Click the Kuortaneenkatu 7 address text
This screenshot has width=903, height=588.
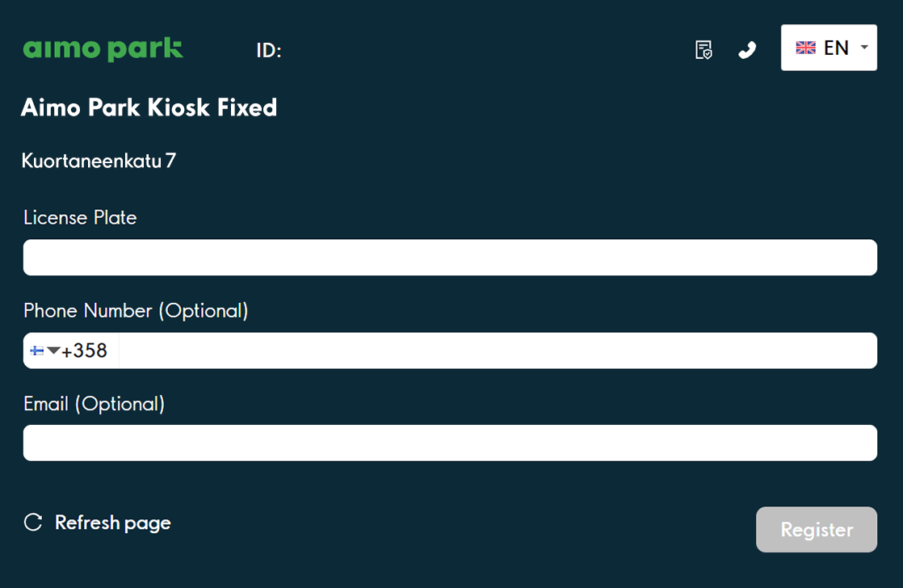pyautogui.click(x=99, y=161)
